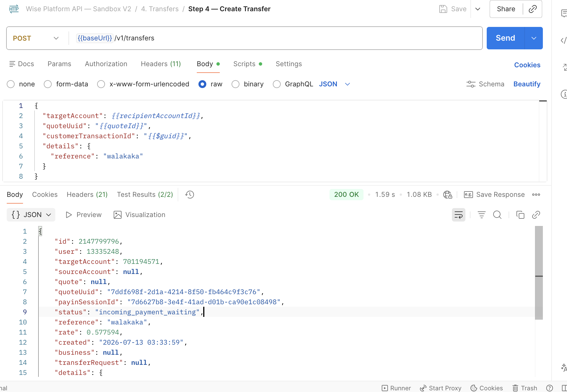This screenshot has width=567, height=392.
Task: Select form-data body type
Action: pyautogui.click(x=48, y=84)
